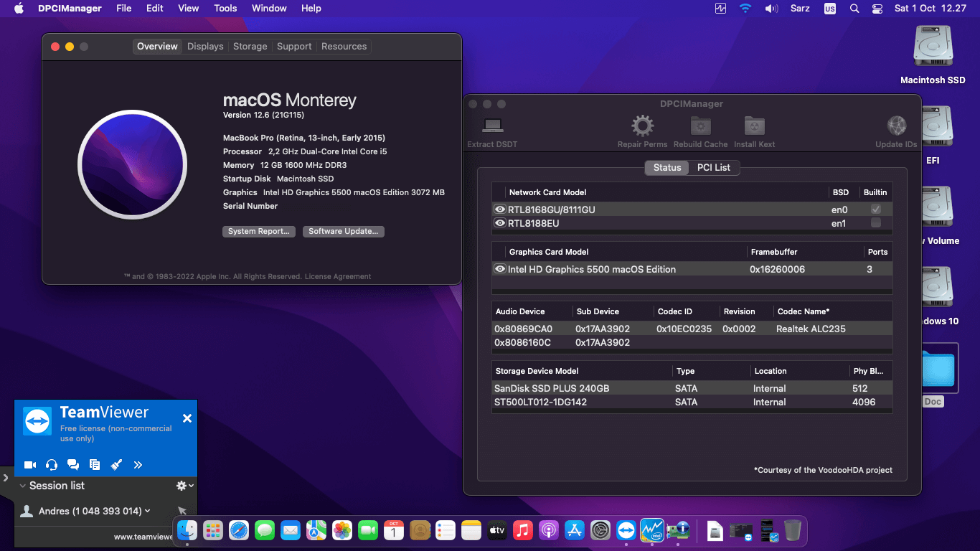Open TeamViewer session gear dropdown
This screenshot has height=551, width=980.
click(185, 486)
